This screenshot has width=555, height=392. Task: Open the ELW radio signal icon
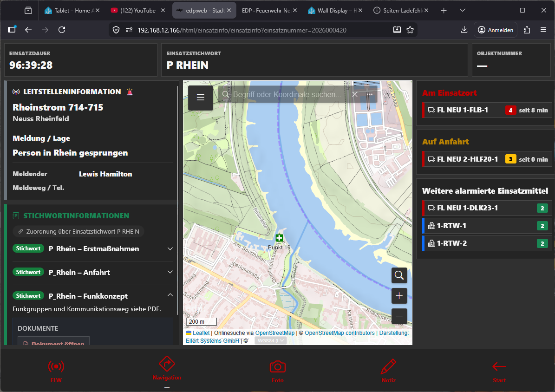[56, 367]
